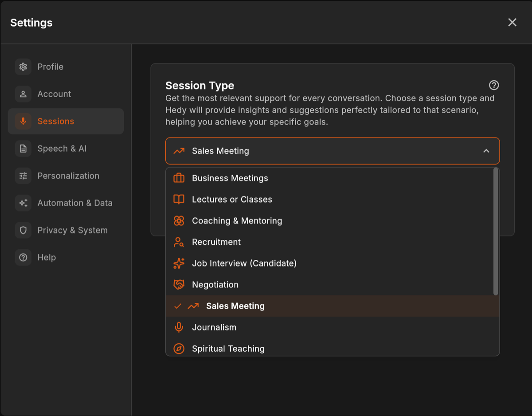Click the Automation & Data sparkle icon
The image size is (532, 416).
[23, 203]
